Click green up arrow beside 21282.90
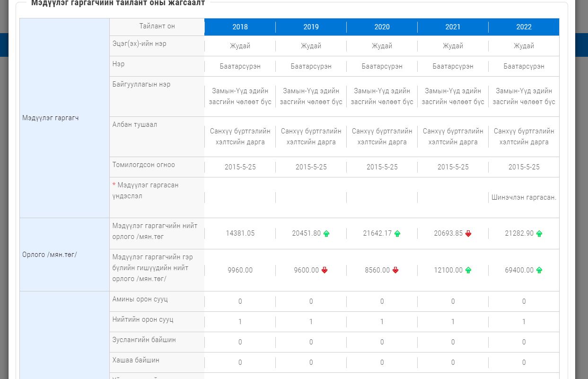This screenshot has width=588, height=379. [x=539, y=234]
